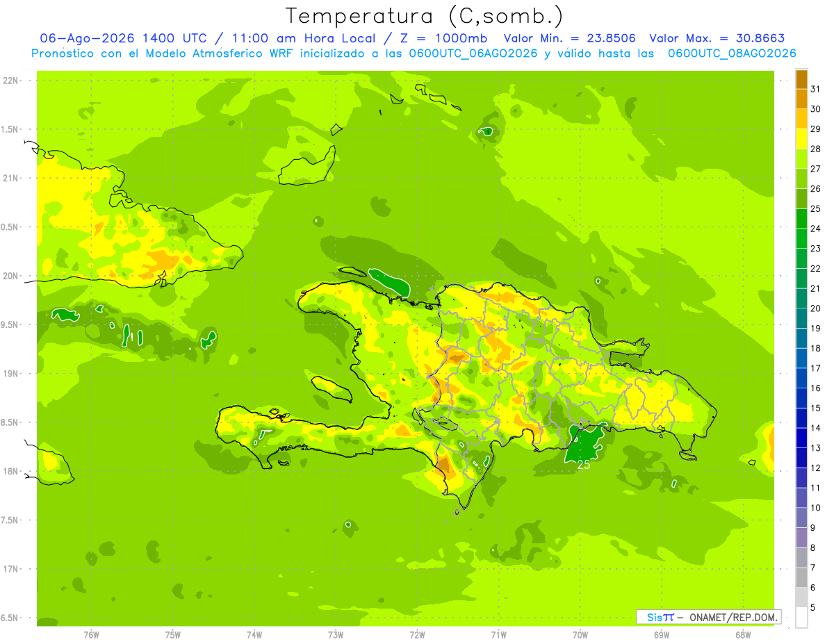Click the '18N' latitude axis label
This screenshot has height=644, width=834.
(10, 471)
